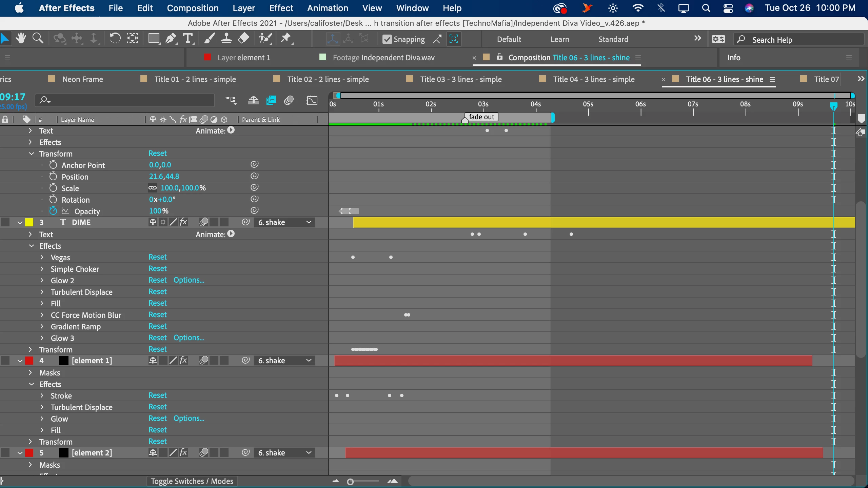Select the Rotation tool
Image resolution: width=868 pixels, height=488 pixels.
(x=115, y=38)
